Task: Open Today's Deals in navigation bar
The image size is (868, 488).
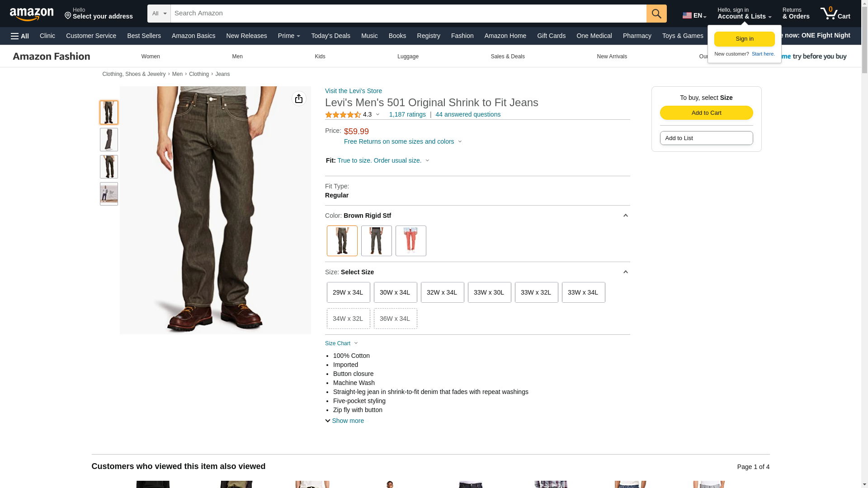Action: [330, 36]
